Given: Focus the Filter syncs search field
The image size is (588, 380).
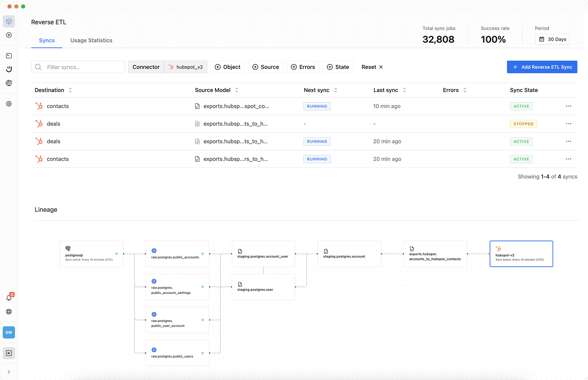Looking at the screenshot, I should click(x=78, y=67).
